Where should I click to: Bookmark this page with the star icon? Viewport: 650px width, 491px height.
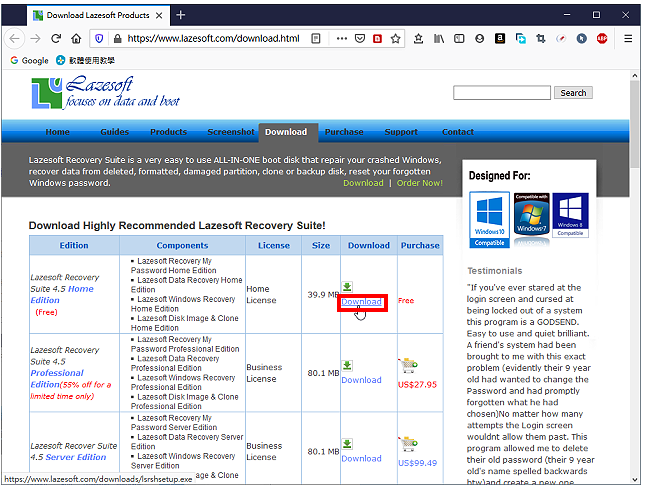(395, 39)
